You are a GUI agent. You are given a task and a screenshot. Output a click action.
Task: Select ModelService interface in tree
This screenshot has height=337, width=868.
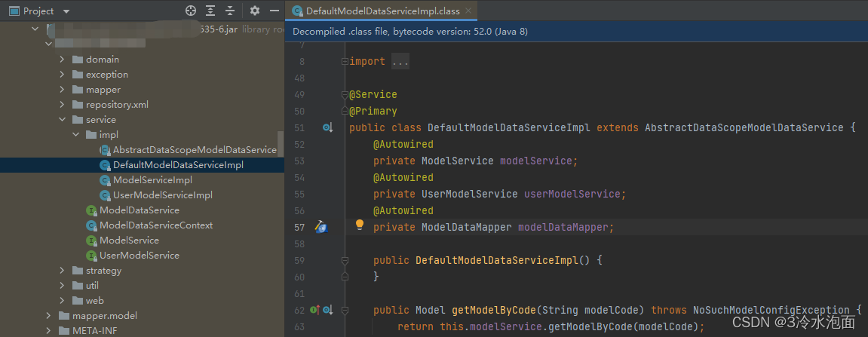click(129, 240)
